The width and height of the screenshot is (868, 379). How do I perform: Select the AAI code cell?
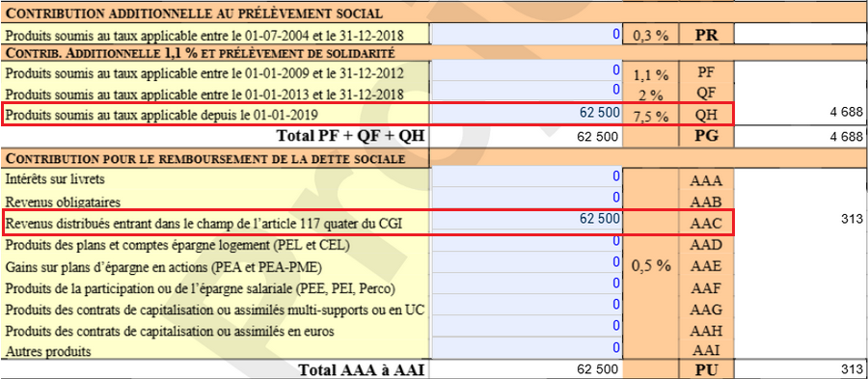pyautogui.click(x=706, y=350)
